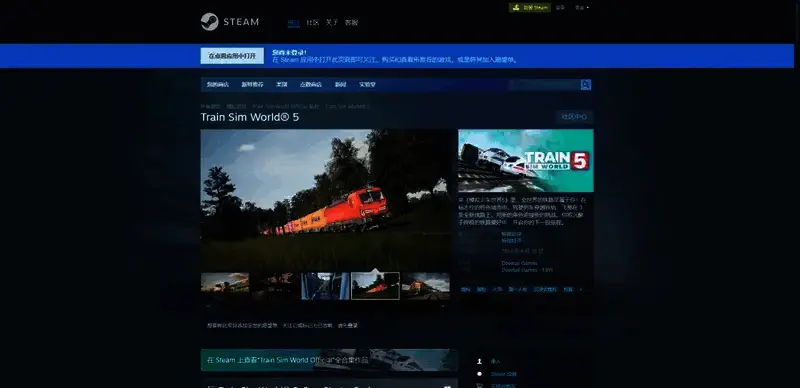Select the first screenshot thumbnail
Image resolution: width=800 pixels, height=388 pixels.
pos(225,286)
